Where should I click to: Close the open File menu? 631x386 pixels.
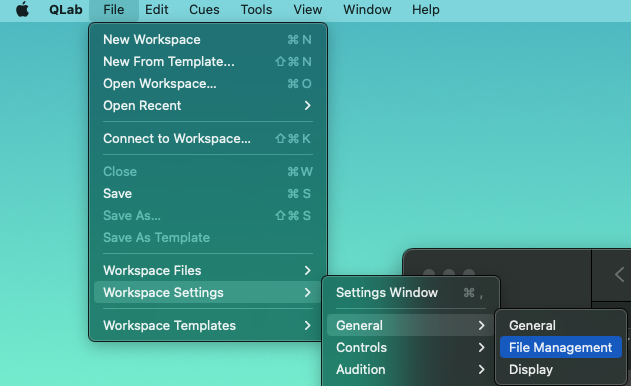pos(113,9)
